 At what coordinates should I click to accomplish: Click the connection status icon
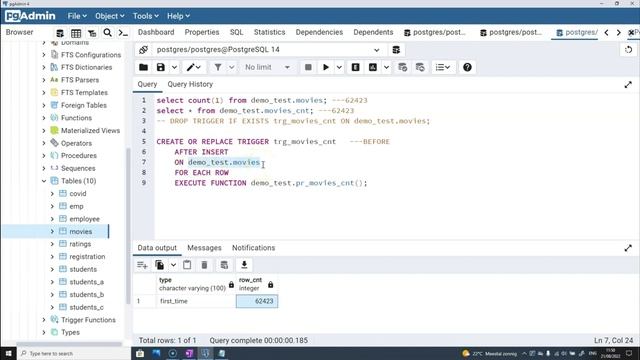[143, 50]
